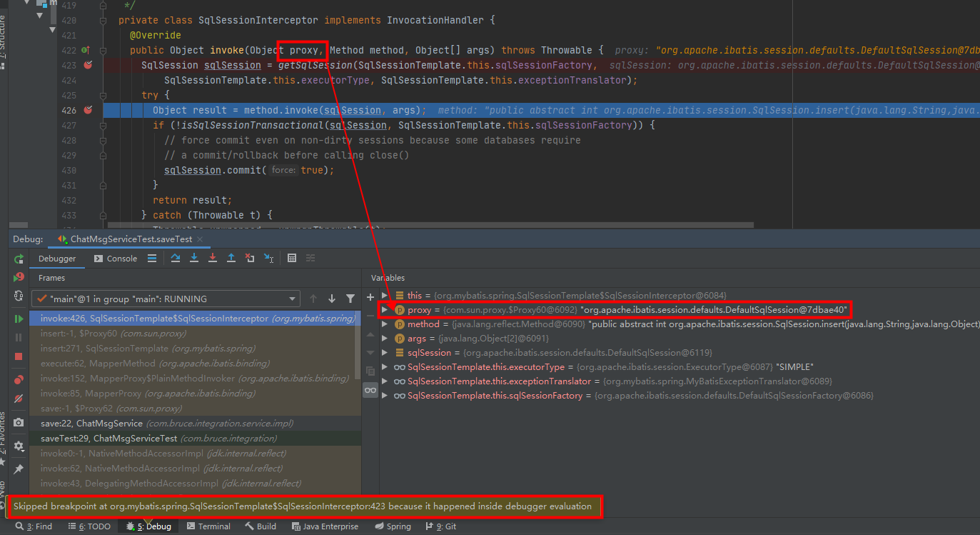Add a new watch with plus icon
This screenshot has height=535, width=980.
coord(370,296)
